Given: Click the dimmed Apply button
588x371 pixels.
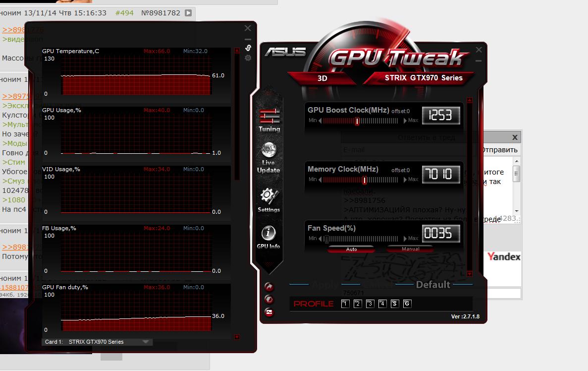Looking at the screenshot, I should click(325, 285).
